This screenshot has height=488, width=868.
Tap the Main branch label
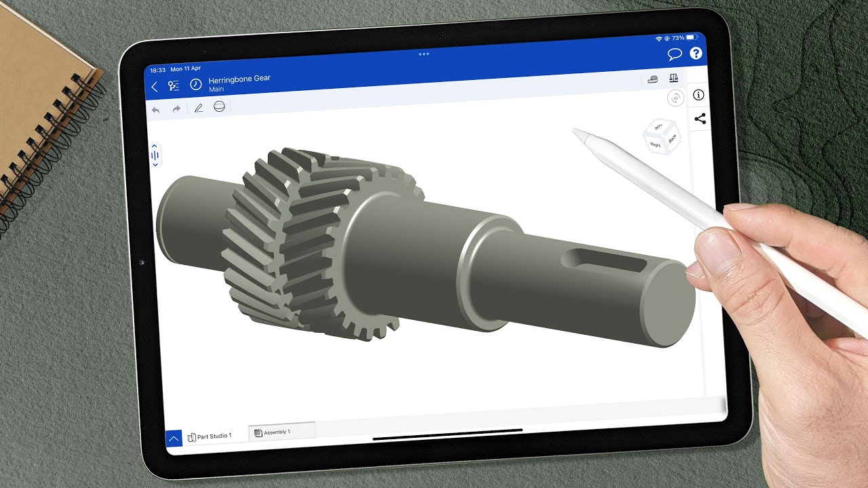click(216, 89)
